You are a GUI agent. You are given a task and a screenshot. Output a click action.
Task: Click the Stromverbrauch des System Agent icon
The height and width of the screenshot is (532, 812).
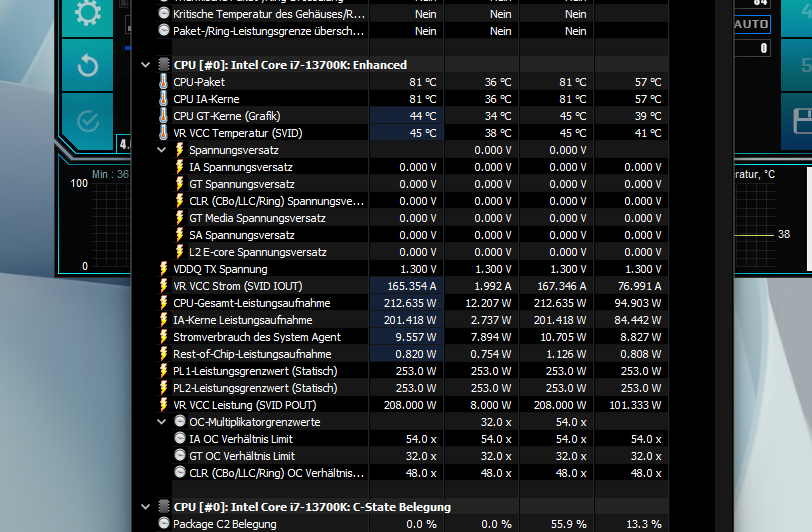coord(164,337)
